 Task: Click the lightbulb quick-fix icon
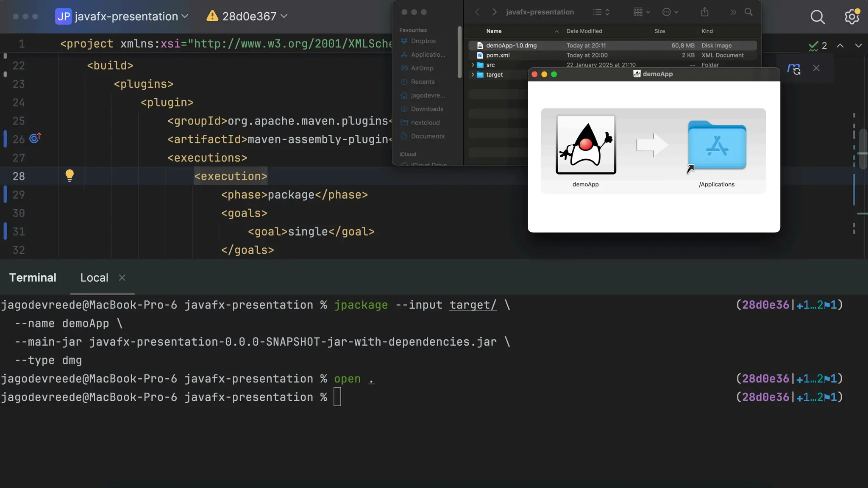(x=70, y=175)
